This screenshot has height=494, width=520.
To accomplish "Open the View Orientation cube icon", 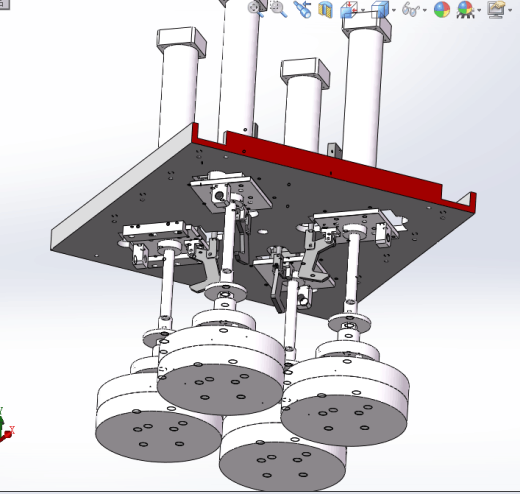I will (x=349, y=9).
